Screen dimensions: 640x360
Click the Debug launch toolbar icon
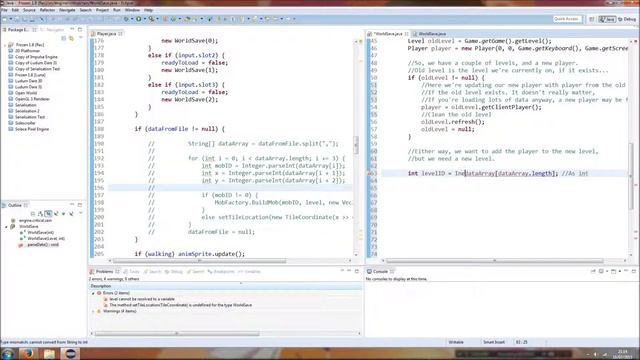126,19
